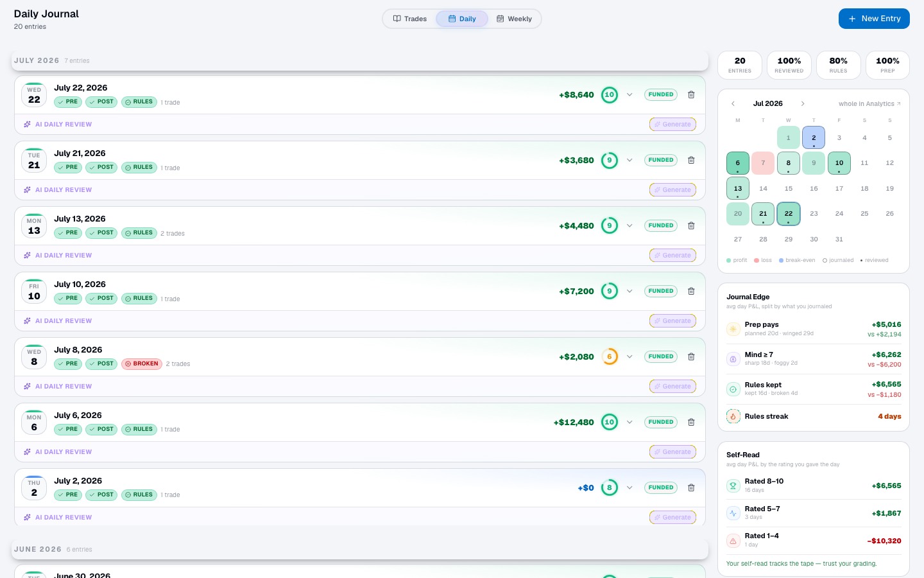
Task: Click the 20 ENTRIES stat card
Action: (x=740, y=65)
